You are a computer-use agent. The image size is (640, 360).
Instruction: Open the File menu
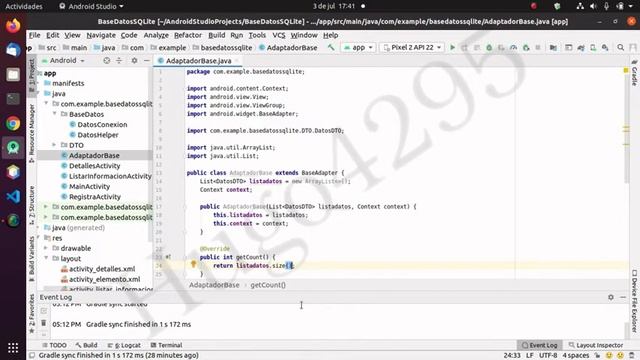[x=34, y=35]
